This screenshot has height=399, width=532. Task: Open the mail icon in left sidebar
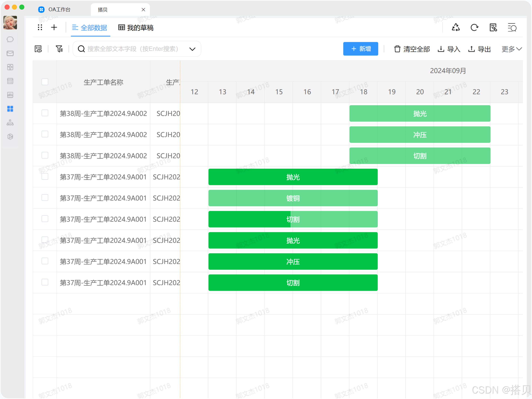pyautogui.click(x=10, y=53)
